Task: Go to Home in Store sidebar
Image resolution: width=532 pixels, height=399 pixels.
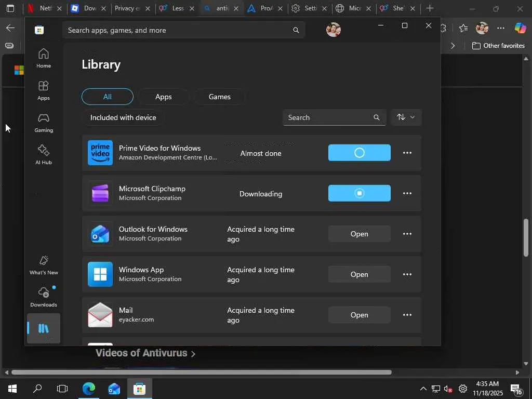Action: [x=44, y=58]
